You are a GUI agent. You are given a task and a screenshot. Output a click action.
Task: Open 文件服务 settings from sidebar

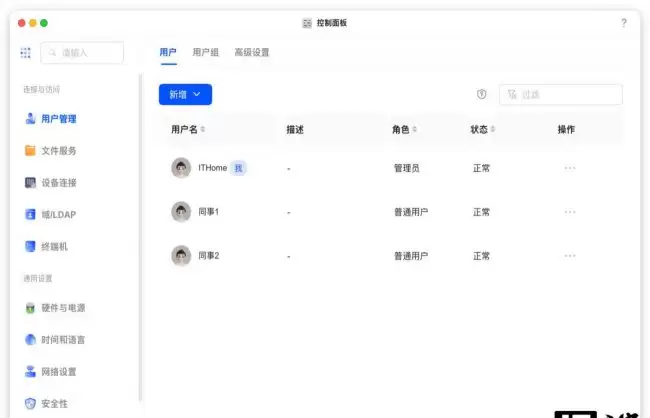pyautogui.click(x=51, y=151)
